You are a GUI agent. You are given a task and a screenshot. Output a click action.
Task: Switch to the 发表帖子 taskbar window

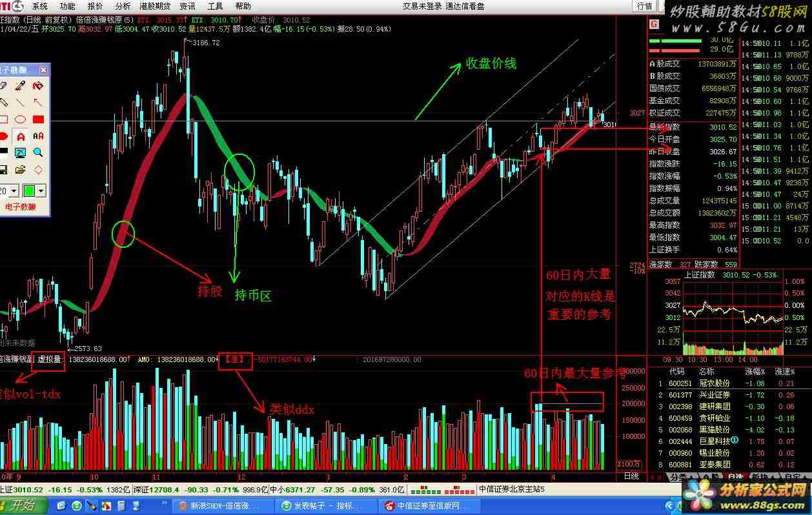326,507
